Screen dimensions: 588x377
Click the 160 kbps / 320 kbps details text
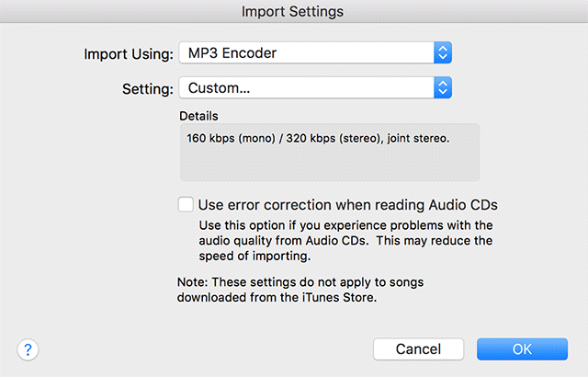pos(318,138)
